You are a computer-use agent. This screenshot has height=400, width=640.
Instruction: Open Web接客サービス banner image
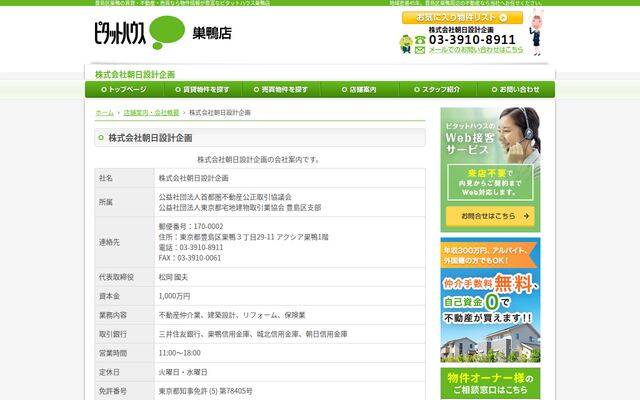click(490, 170)
